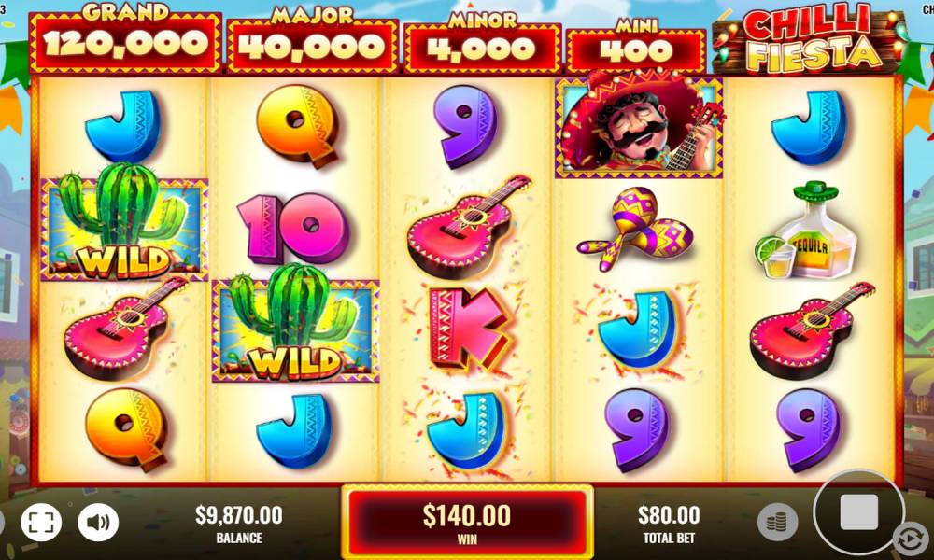Viewport: 934px width, 560px height.
Task: Click the Chilli Fiesta logo
Action: [812, 38]
